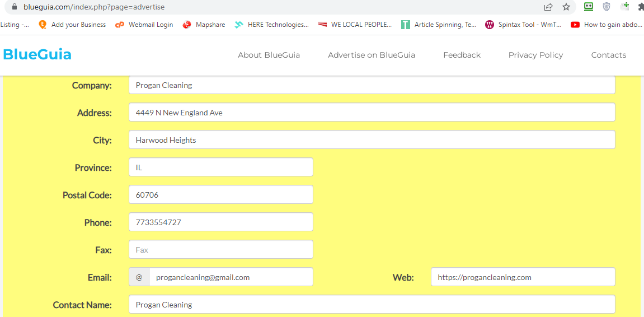
Task: Open the How to gain abdo YouTube bookmark
Action: click(607, 25)
